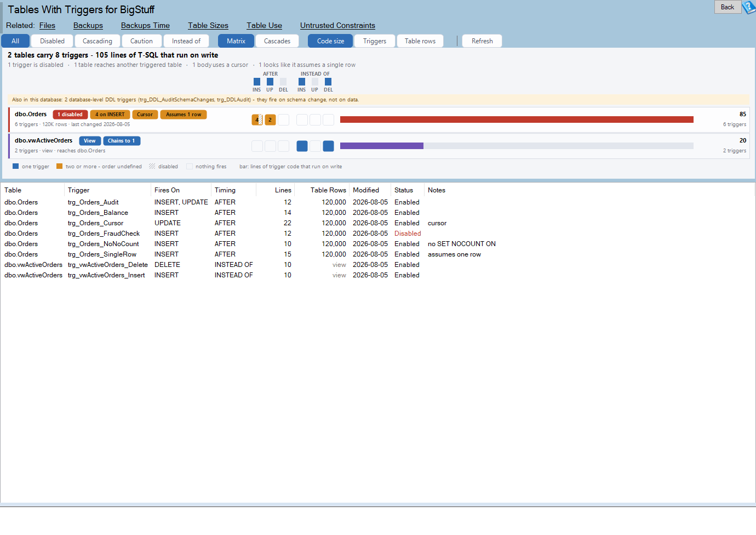Select the All filter
Image resolution: width=756 pixels, height=535 pixels.
coord(15,41)
